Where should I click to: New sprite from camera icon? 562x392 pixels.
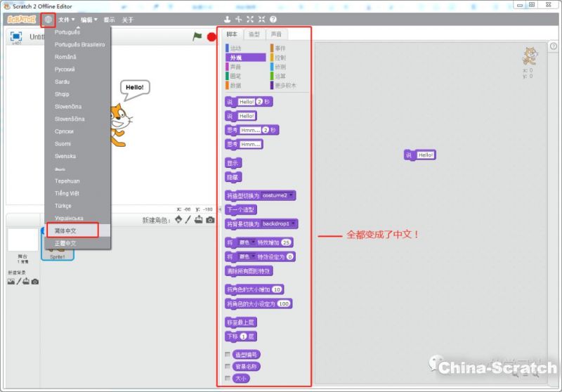[210, 220]
